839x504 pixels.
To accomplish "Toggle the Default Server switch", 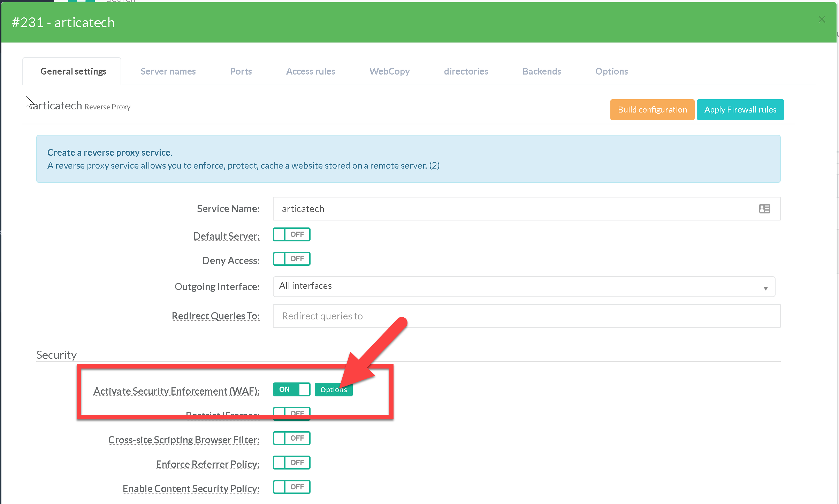I will [x=291, y=234].
